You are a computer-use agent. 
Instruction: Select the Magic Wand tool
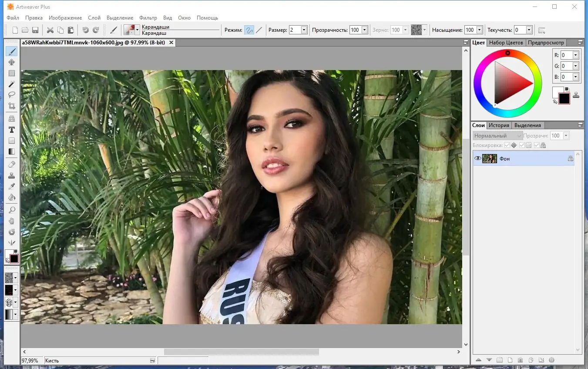pos(12,84)
